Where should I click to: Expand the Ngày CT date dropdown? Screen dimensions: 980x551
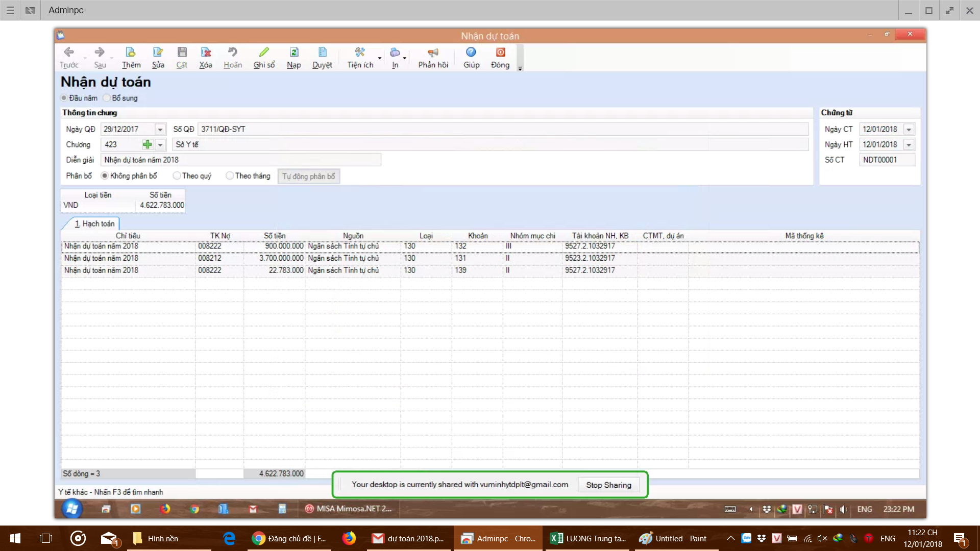click(909, 130)
